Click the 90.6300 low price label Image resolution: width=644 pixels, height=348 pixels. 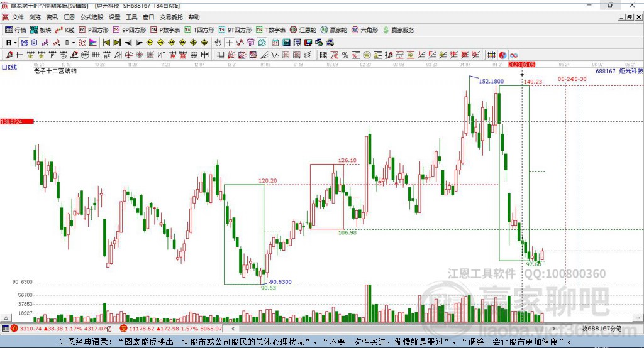click(280, 281)
